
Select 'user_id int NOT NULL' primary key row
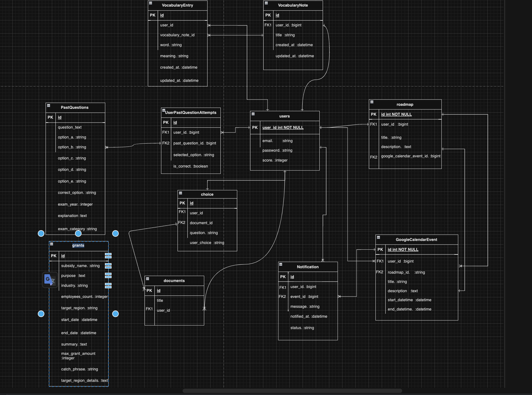point(285,128)
